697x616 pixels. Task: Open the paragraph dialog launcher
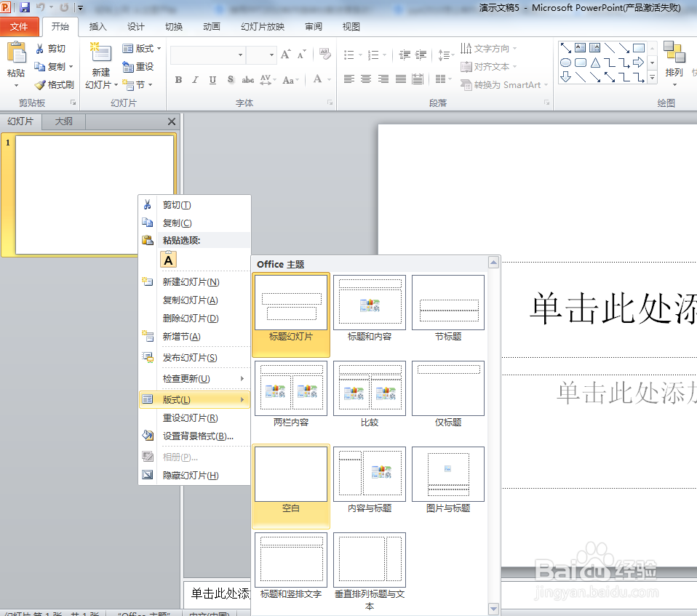(x=546, y=103)
